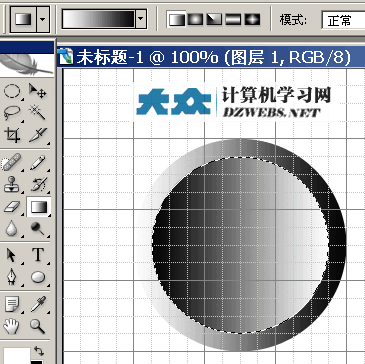Open the gradient tool preset dropdown arrow
The image size is (365, 364).
click(x=43, y=19)
